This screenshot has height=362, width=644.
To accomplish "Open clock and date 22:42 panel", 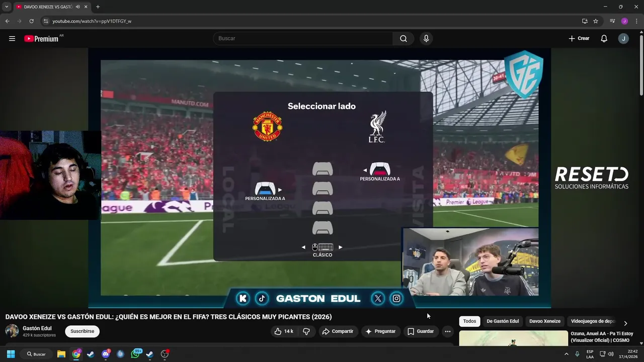I will [x=628, y=354].
